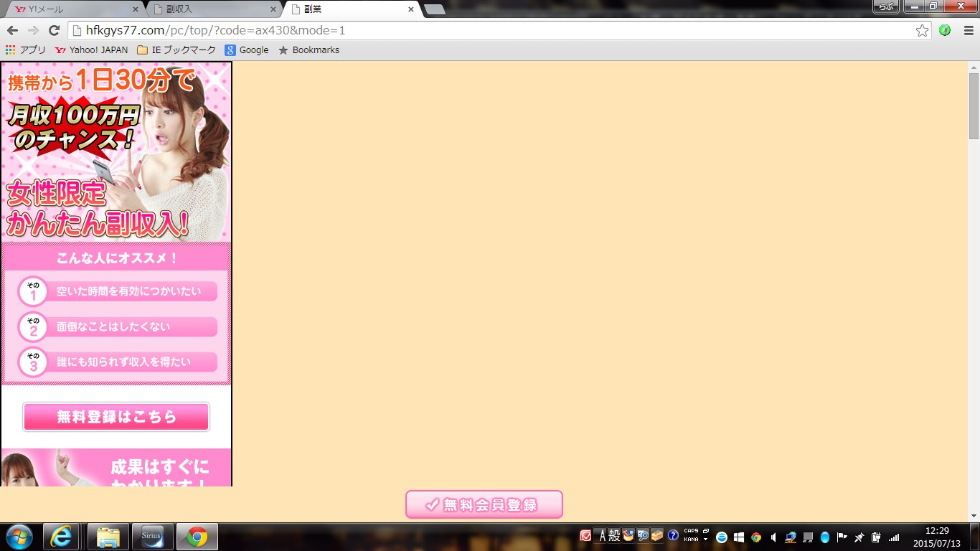Viewport: 980px width, 551px height.
Task: Launch Internet Explorer from the taskbar
Action: [x=61, y=537]
